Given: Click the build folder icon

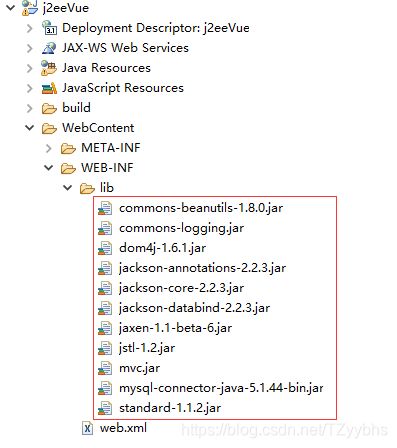Looking at the screenshot, I should tap(49, 108).
